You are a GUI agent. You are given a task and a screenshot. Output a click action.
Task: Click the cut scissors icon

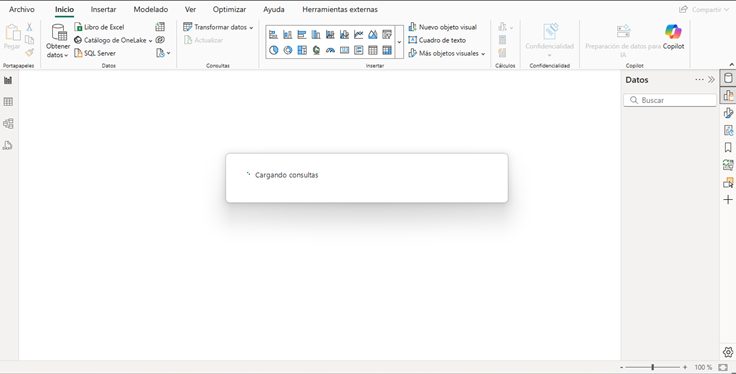pos(29,27)
